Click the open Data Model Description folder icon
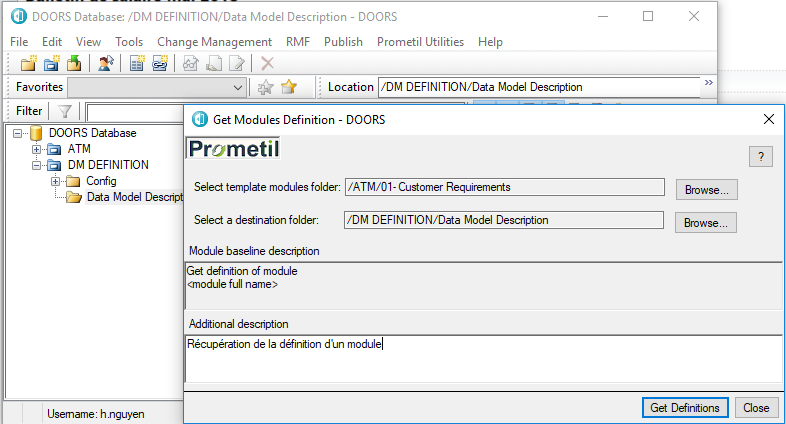The width and height of the screenshot is (786, 424). click(x=74, y=197)
